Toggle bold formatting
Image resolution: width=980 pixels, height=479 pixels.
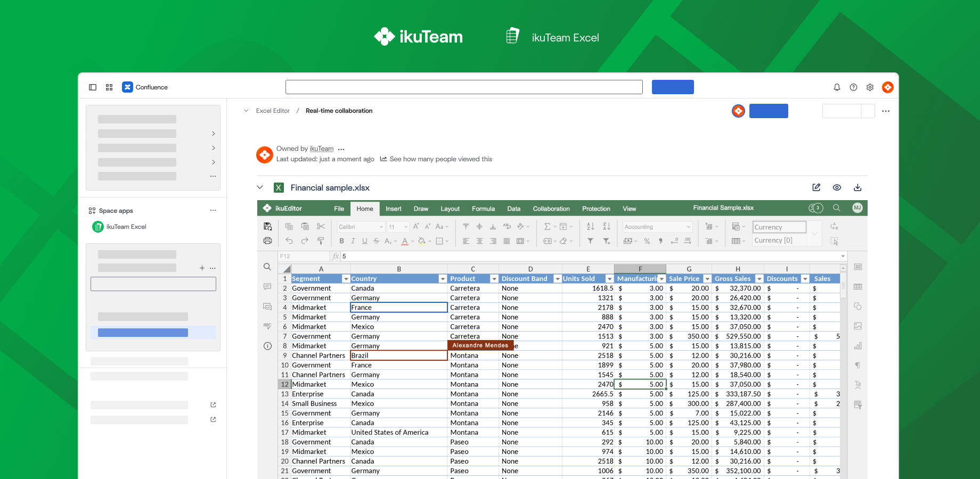[341, 241]
